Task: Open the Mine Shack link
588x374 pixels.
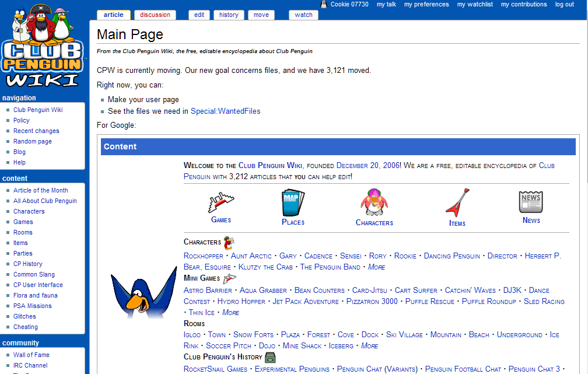Action: point(302,346)
